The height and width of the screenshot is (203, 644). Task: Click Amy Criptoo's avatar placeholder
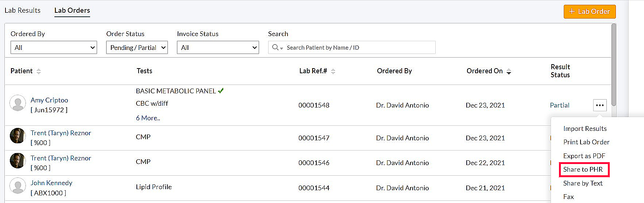[x=18, y=104]
